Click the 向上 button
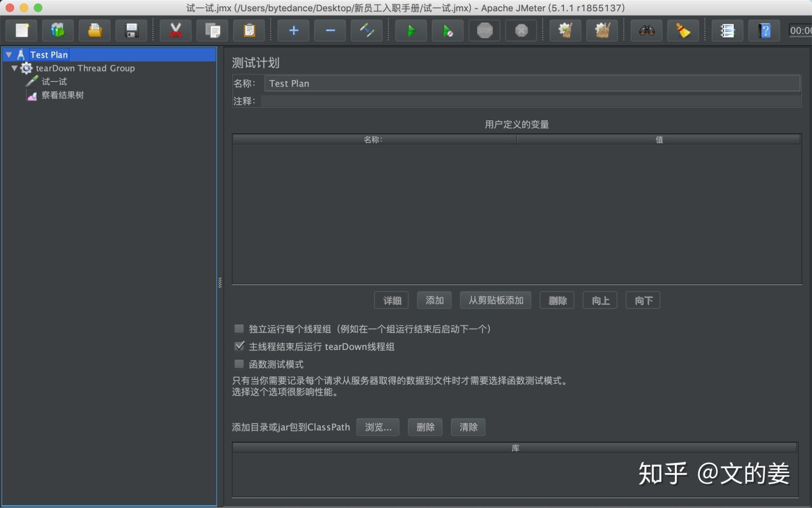This screenshot has height=508, width=812. click(600, 300)
